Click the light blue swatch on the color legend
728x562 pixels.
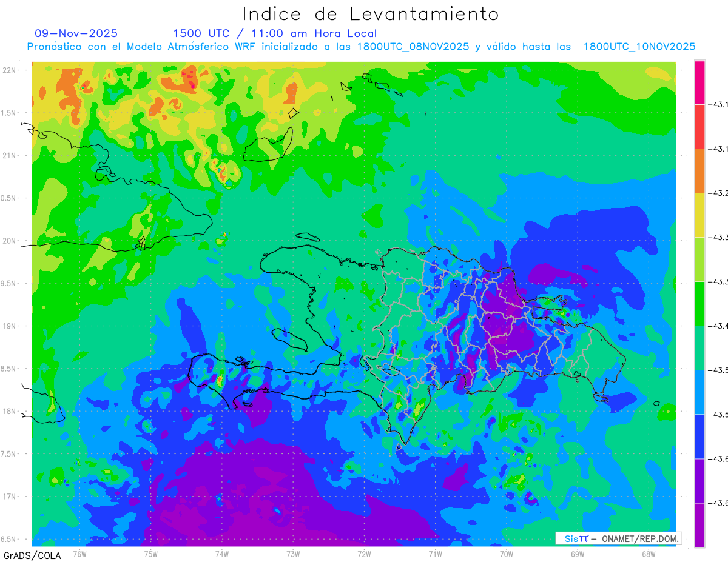tap(699, 392)
